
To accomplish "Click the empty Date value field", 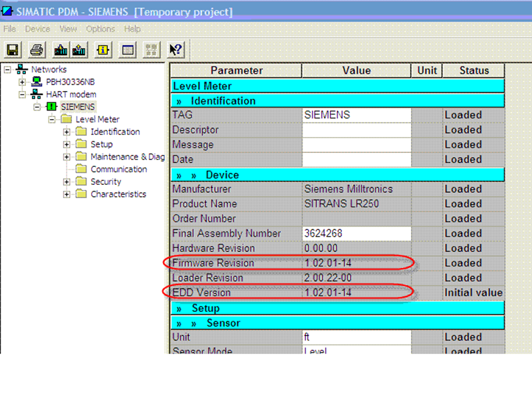I will pos(356,160).
